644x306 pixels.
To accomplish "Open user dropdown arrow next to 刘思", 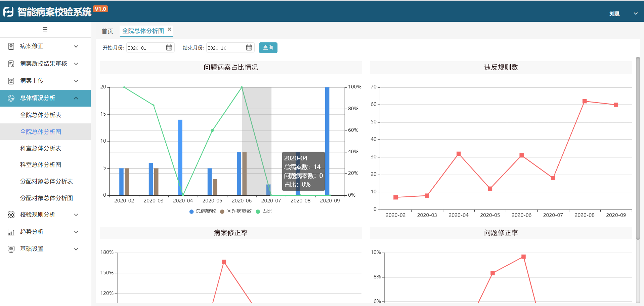I will click(636, 14).
